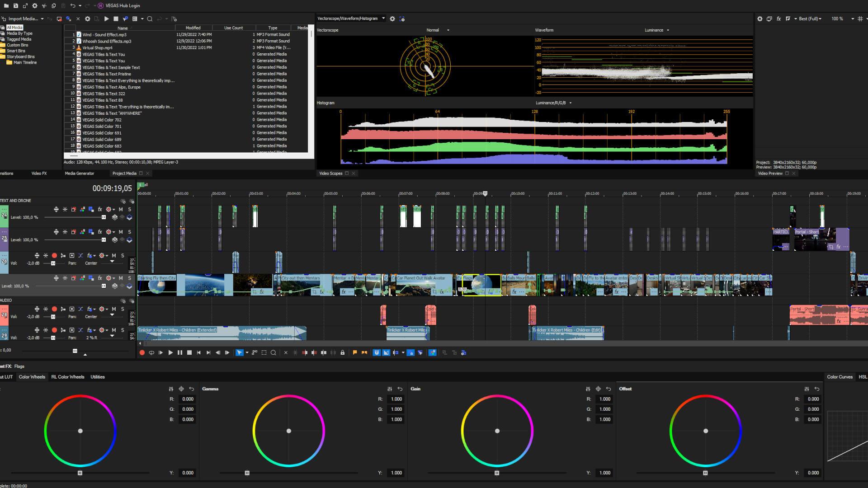Screen dimensions: 868x488
Task: Click the get media from web icon
Action: point(68,19)
